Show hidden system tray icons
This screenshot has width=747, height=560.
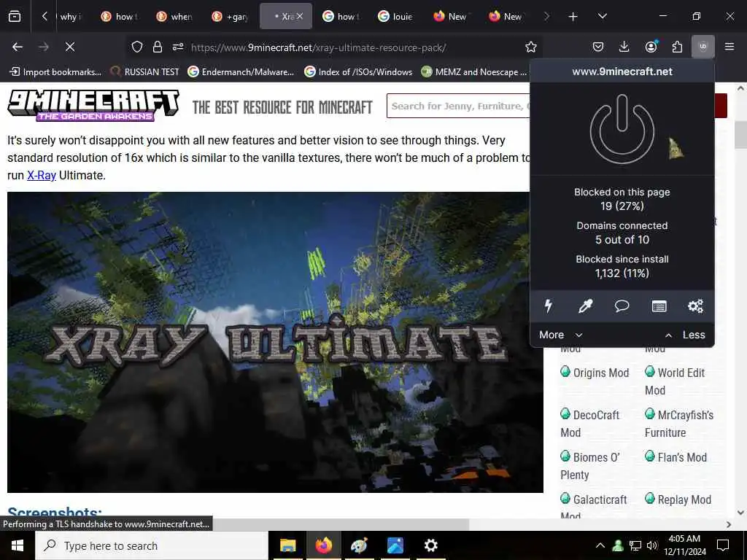[x=600, y=545]
